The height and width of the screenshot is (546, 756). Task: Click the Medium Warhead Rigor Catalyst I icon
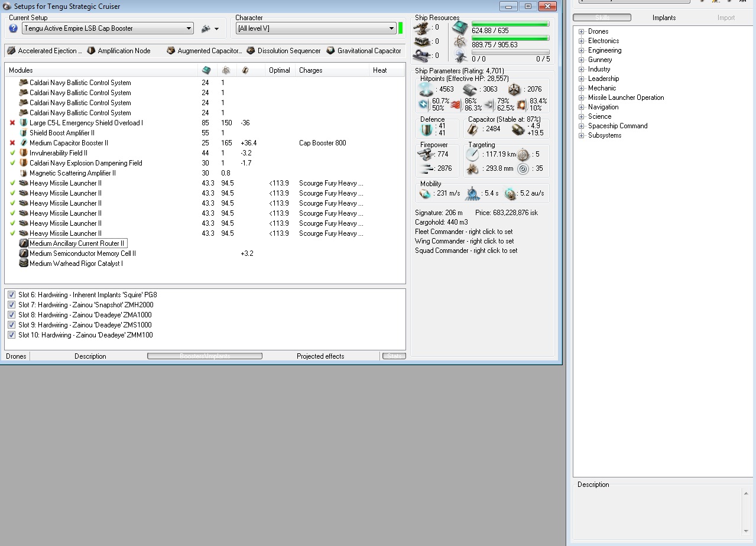24,264
